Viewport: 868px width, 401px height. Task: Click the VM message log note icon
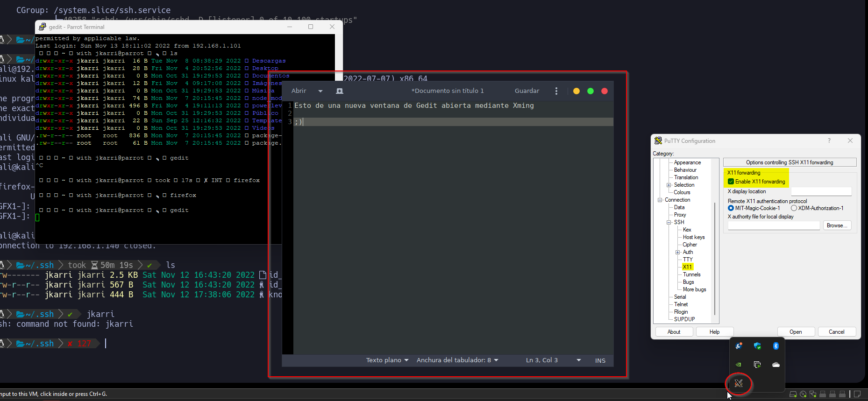(857, 394)
